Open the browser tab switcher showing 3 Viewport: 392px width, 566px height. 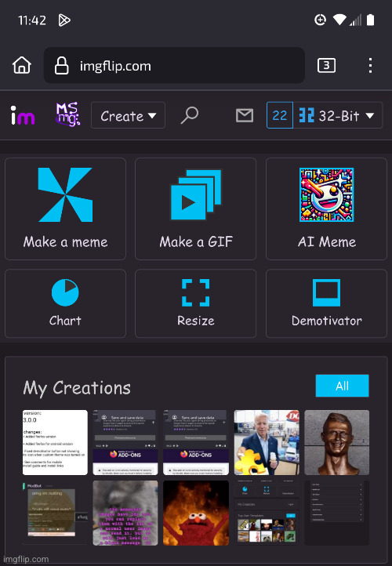pos(326,65)
